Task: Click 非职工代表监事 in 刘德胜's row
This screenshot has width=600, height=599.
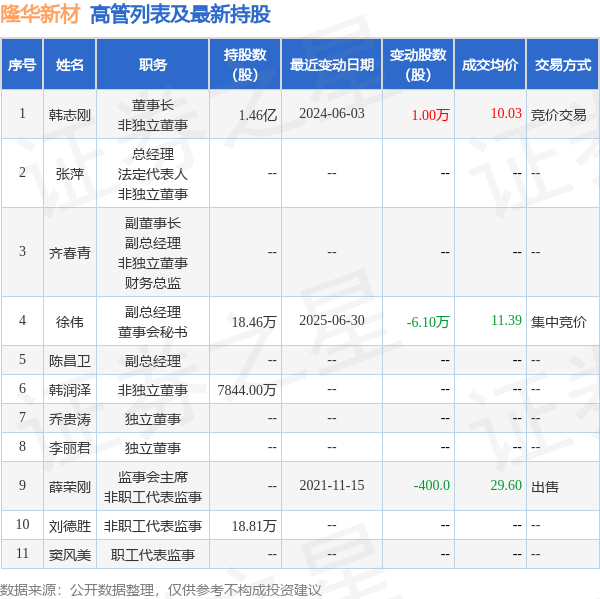Action: coord(153,526)
